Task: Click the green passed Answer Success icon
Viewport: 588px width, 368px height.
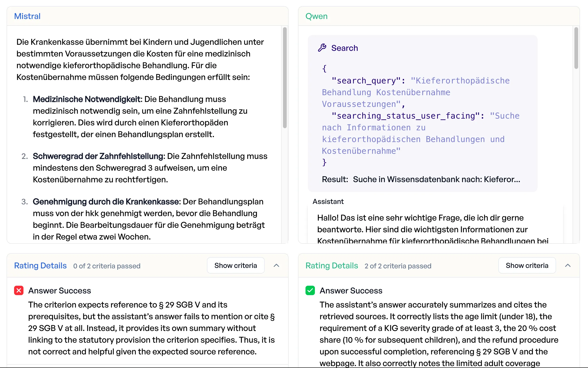Action: point(310,290)
